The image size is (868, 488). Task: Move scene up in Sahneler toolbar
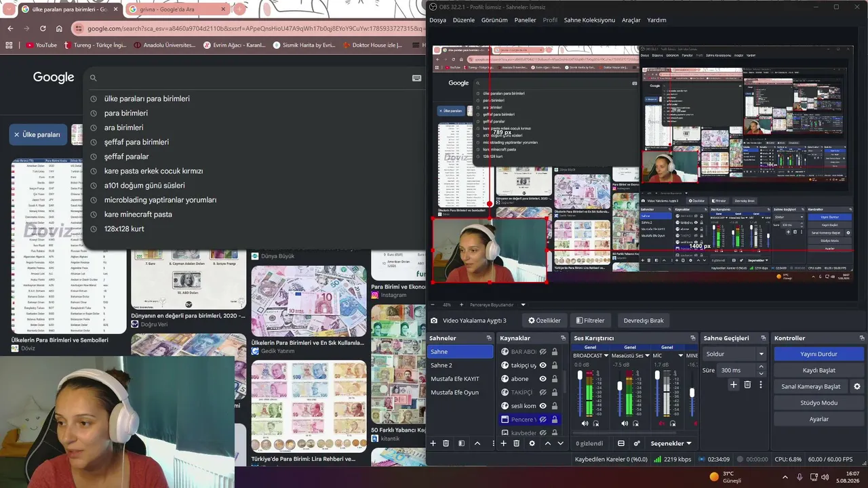477,443
